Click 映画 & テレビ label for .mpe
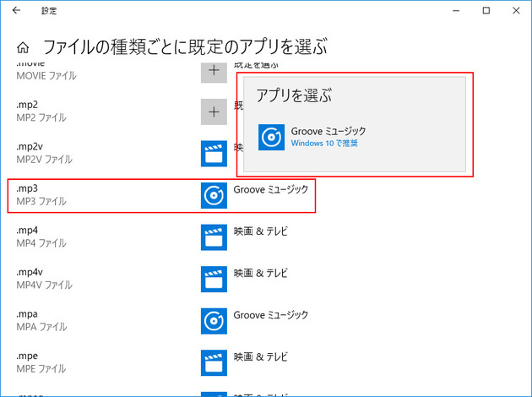The height and width of the screenshot is (397, 532). (261, 357)
